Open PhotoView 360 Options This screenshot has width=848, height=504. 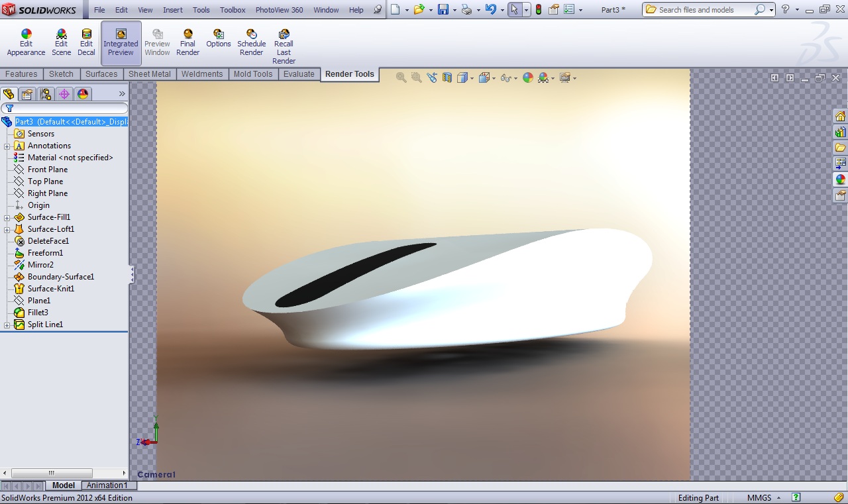point(218,42)
